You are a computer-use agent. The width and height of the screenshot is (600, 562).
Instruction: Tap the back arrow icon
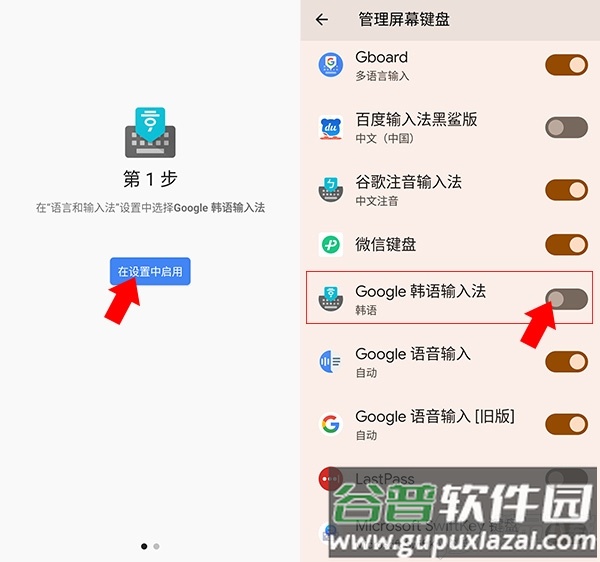pos(322,20)
